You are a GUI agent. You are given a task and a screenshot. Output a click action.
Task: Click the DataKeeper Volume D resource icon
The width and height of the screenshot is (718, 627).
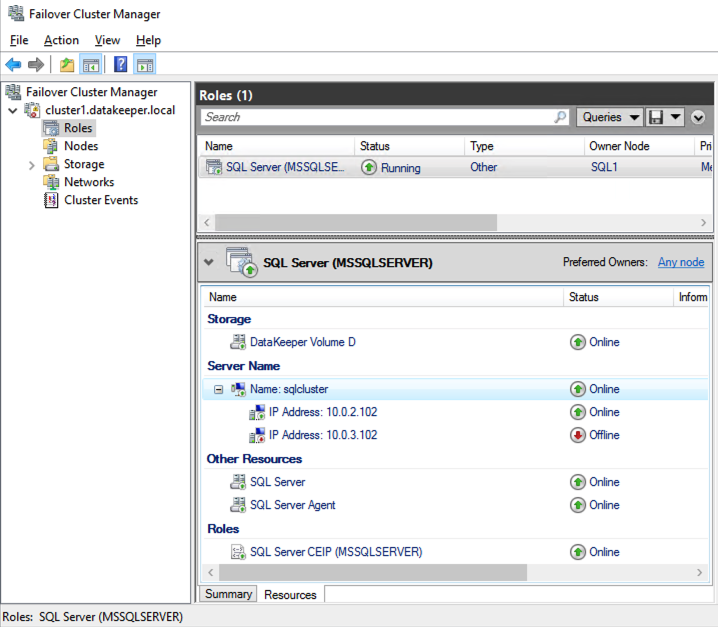point(238,342)
